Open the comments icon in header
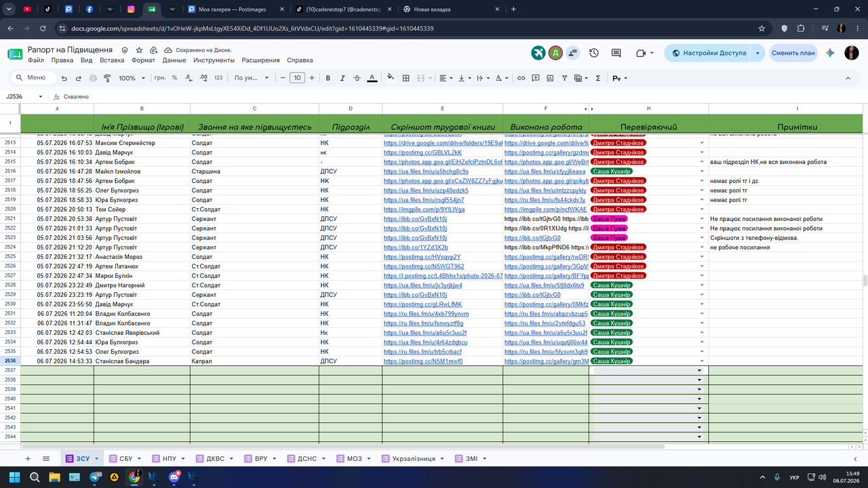The height and width of the screenshot is (488, 868). click(616, 53)
